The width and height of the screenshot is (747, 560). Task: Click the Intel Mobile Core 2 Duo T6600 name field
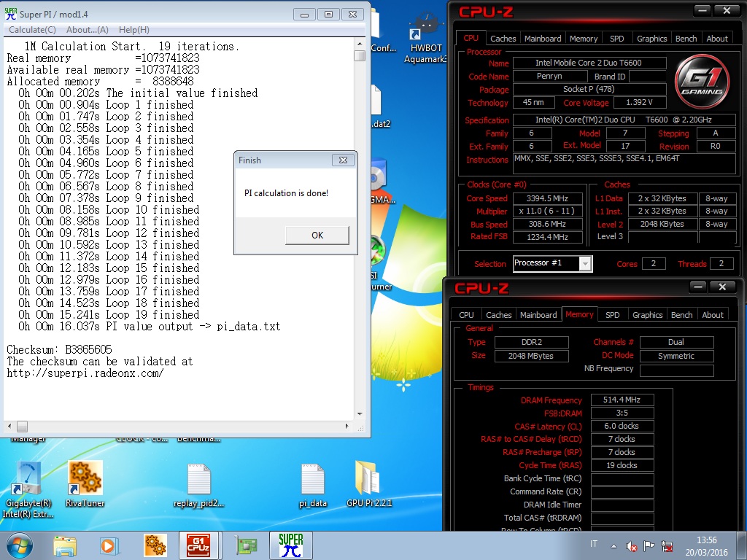(x=589, y=63)
